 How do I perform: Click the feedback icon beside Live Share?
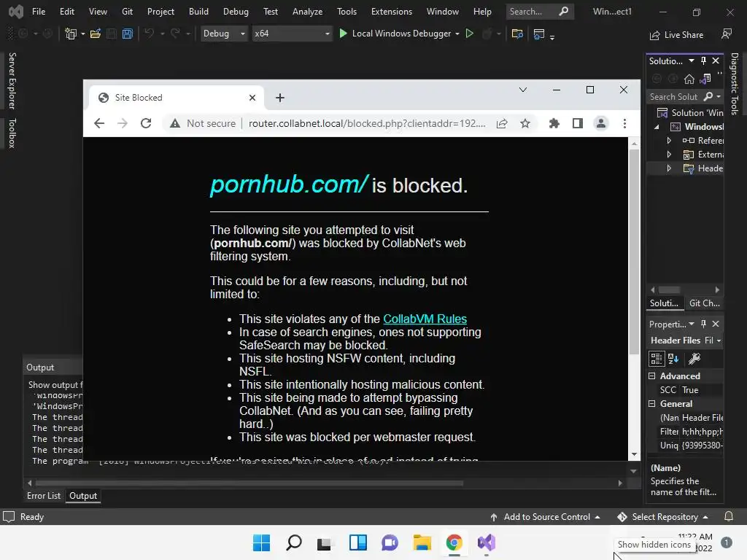click(x=727, y=34)
